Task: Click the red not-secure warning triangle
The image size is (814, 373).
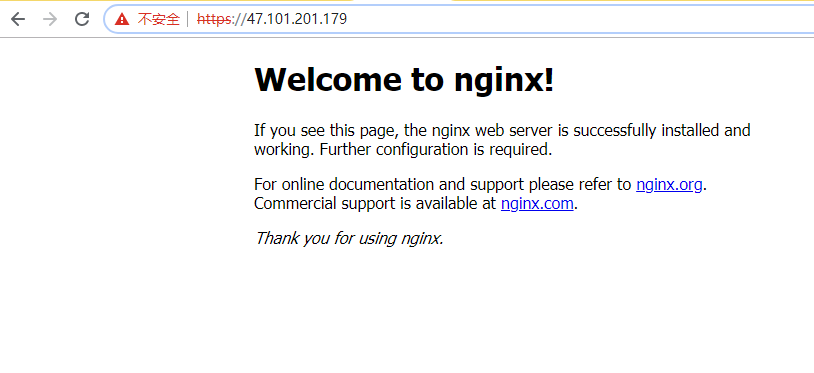Action: tap(122, 20)
